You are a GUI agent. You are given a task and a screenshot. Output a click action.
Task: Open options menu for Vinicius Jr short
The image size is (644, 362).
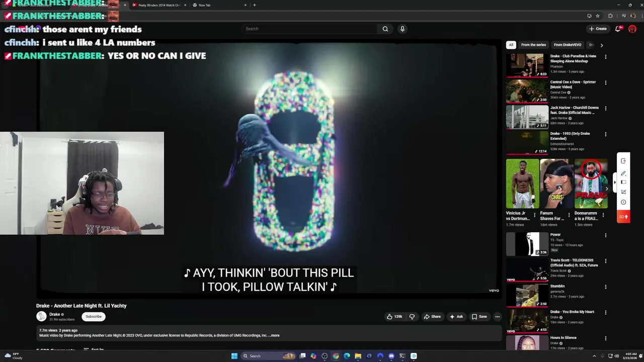click(535, 215)
